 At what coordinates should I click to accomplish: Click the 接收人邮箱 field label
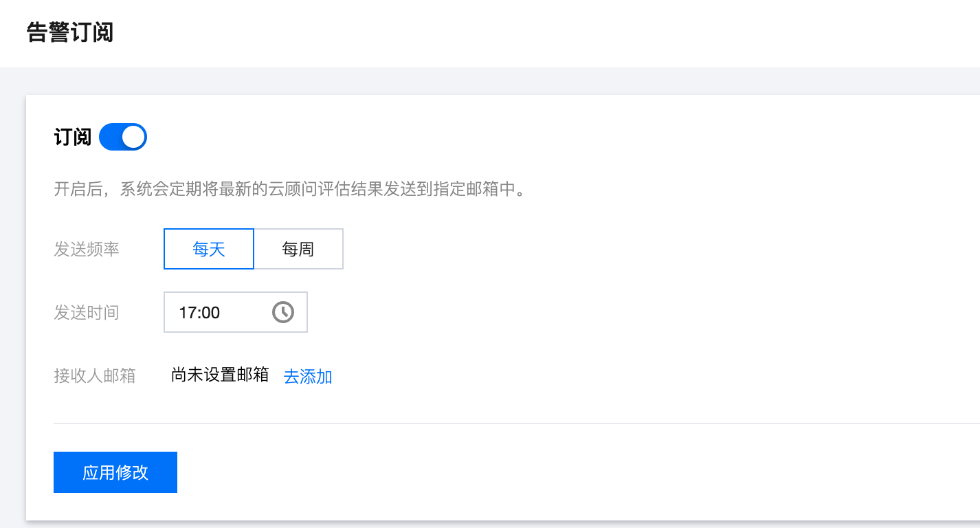95,376
